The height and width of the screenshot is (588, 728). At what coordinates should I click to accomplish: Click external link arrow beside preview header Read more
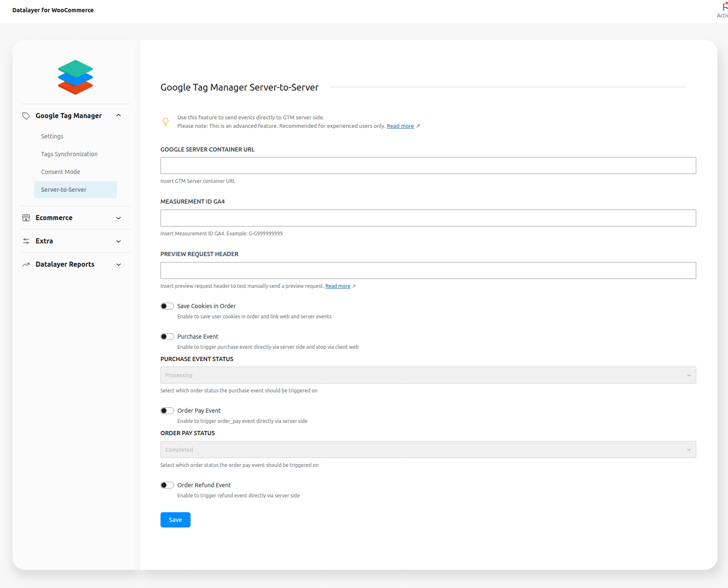pos(354,287)
